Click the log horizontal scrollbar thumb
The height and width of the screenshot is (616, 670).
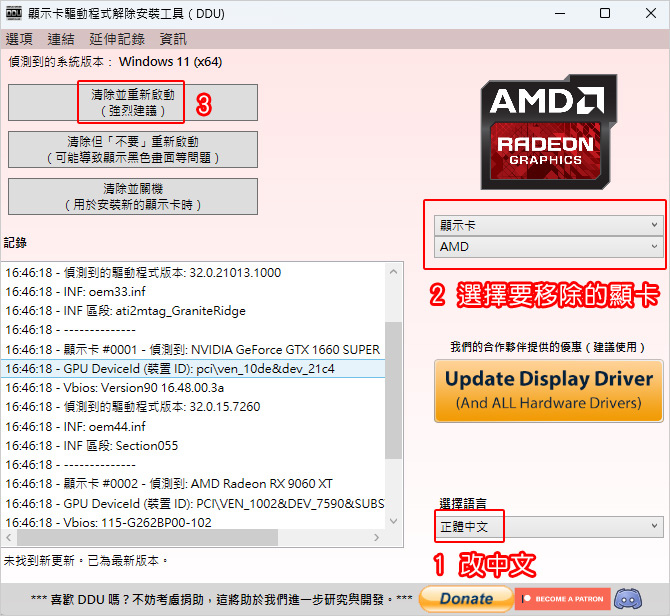tap(147, 537)
